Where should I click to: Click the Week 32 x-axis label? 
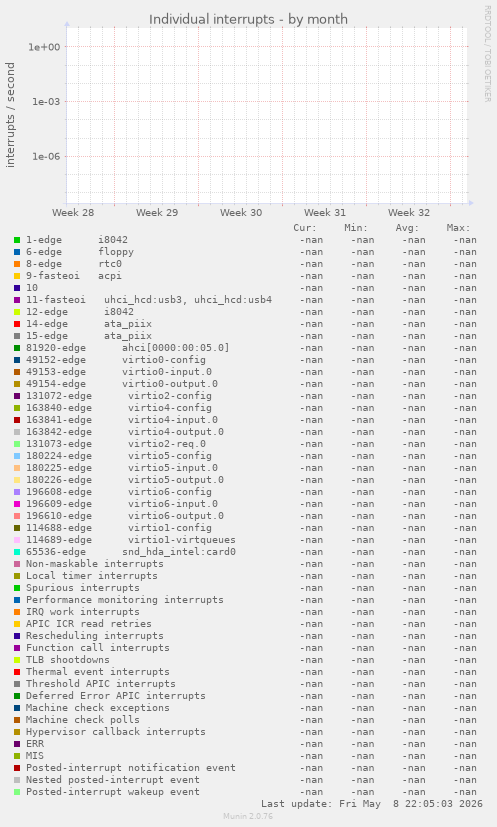tap(409, 213)
